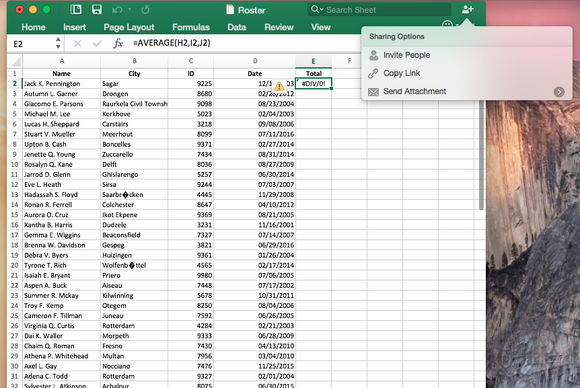Click date cell 08/31/2014
Image resolution: width=580 pixels, height=388 pixels.
pos(255,154)
